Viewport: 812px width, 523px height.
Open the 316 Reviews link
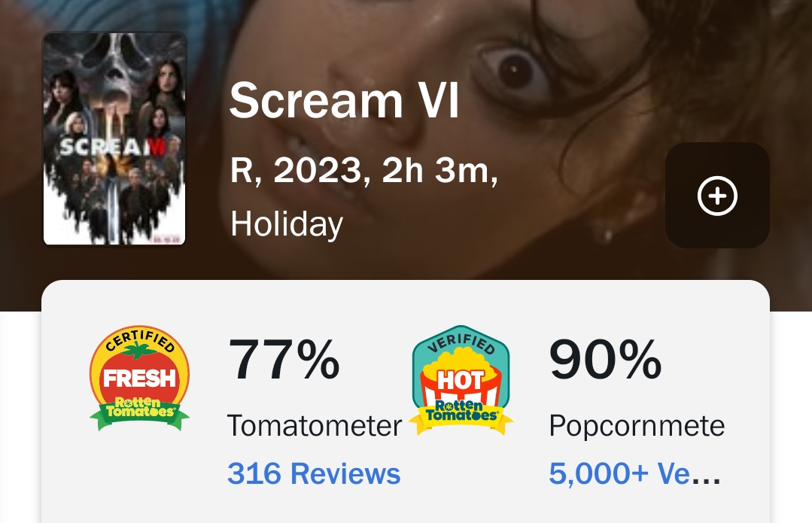314,473
